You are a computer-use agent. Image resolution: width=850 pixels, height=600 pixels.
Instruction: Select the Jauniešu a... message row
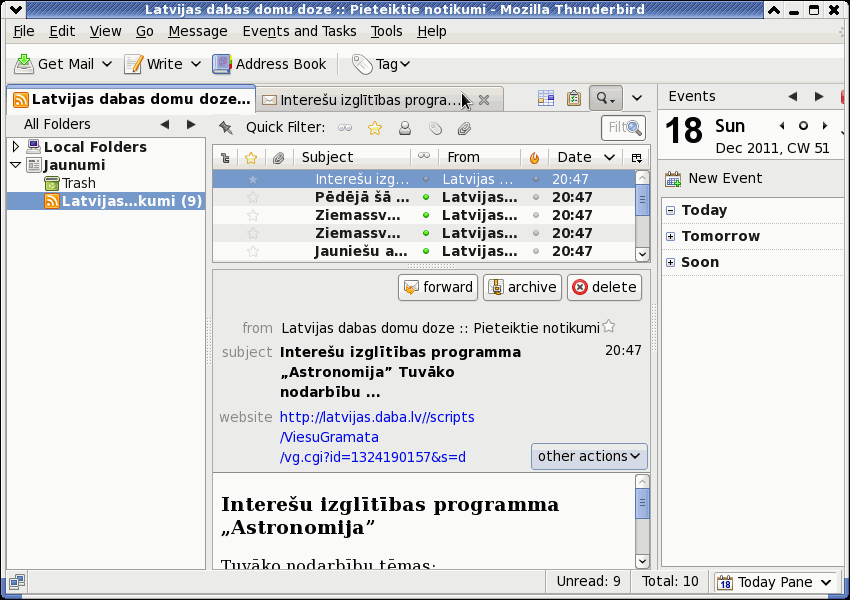(423, 251)
